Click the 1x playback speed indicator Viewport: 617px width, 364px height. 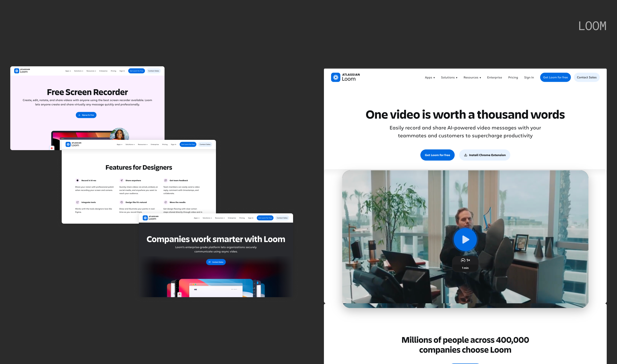[x=465, y=260]
